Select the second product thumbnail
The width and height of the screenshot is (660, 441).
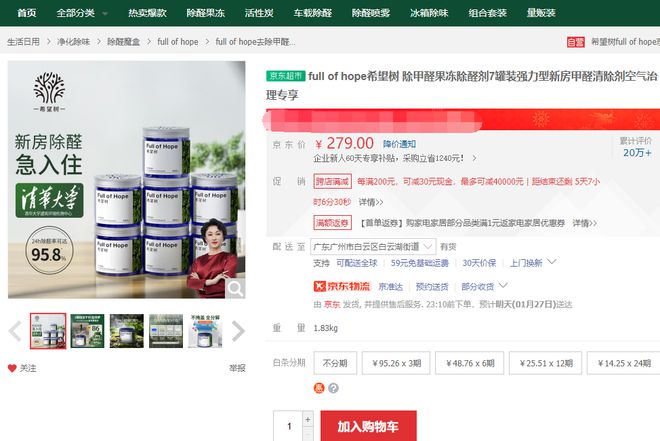87,331
